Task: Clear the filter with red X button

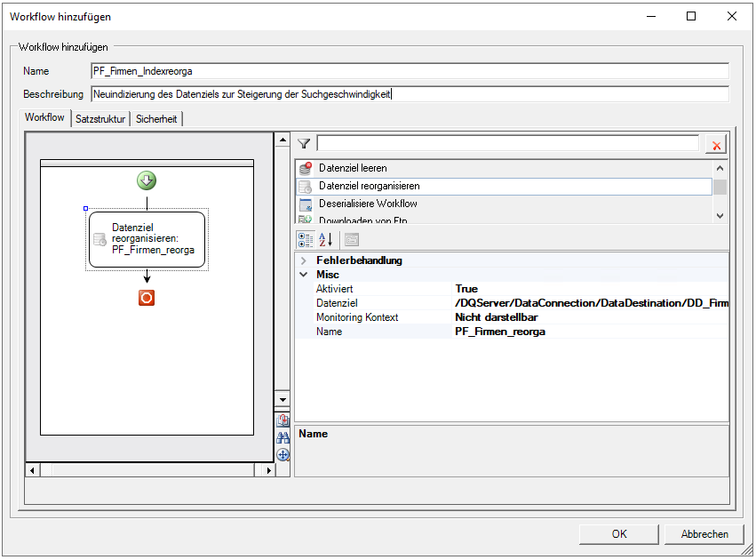Action: (716, 145)
